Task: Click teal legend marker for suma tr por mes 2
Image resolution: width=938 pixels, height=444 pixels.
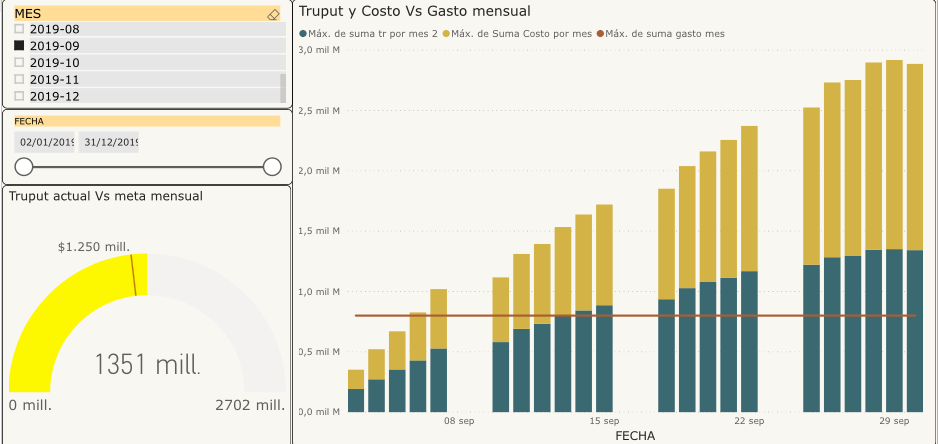Action: tap(303, 34)
